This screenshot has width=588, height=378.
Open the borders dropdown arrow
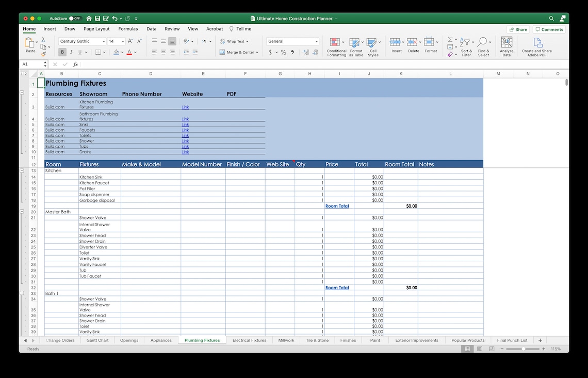[x=104, y=53]
